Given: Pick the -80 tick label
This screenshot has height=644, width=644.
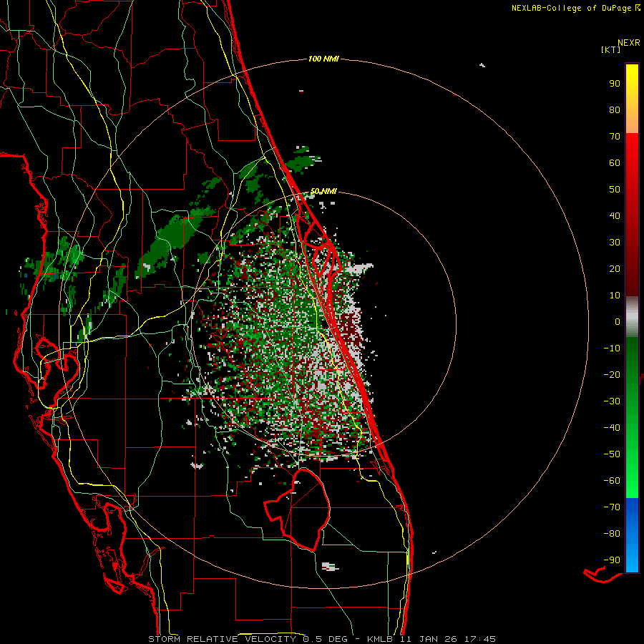Looking at the screenshot, I should pos(612,534).
